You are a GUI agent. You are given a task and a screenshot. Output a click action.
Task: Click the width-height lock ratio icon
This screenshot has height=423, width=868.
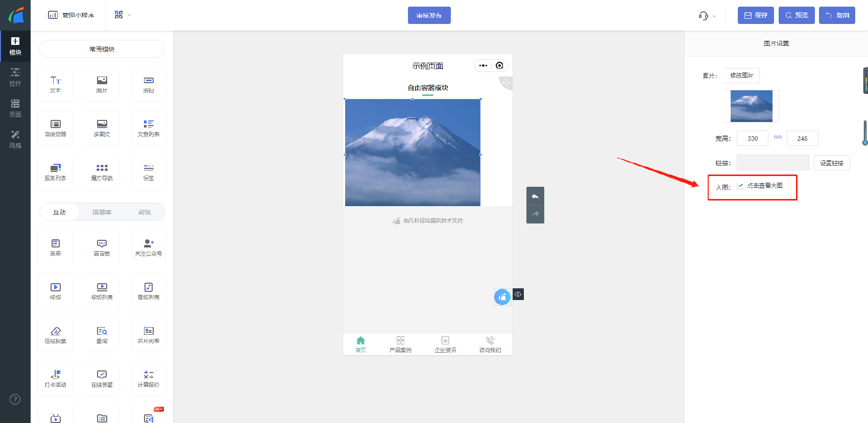pyautogui.click(x=778, y=137)
